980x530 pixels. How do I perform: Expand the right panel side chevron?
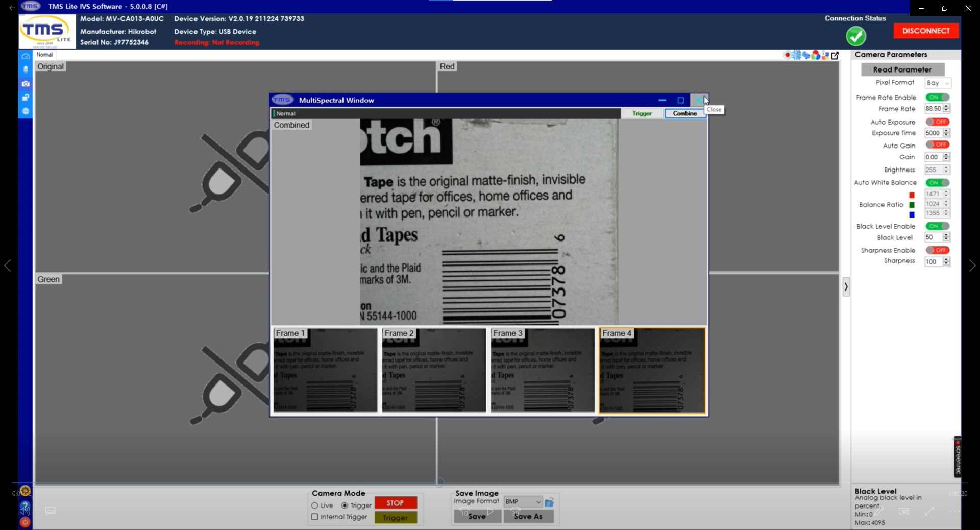tap(846, 287)
